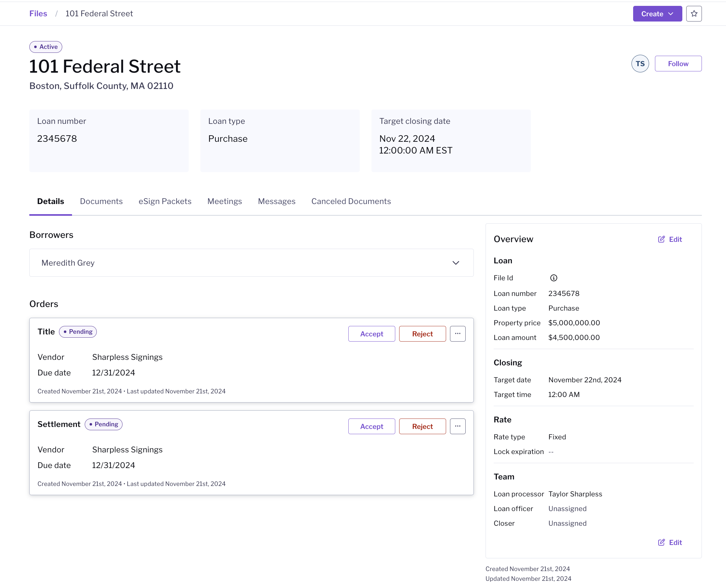
Task: Star this file as favorite
Action: tap(694, 14)
